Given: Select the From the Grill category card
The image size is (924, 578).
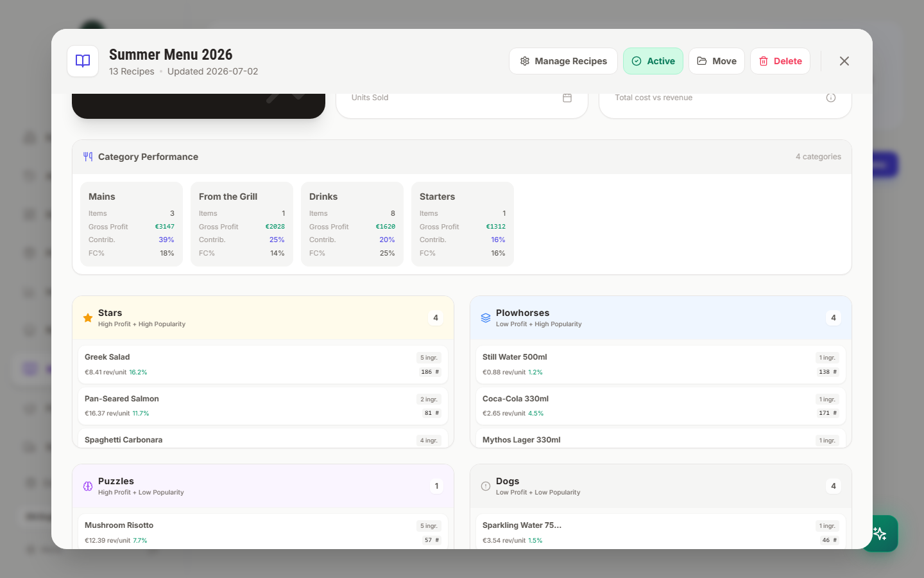Looking at the screenshot, I should pos(242,224).
